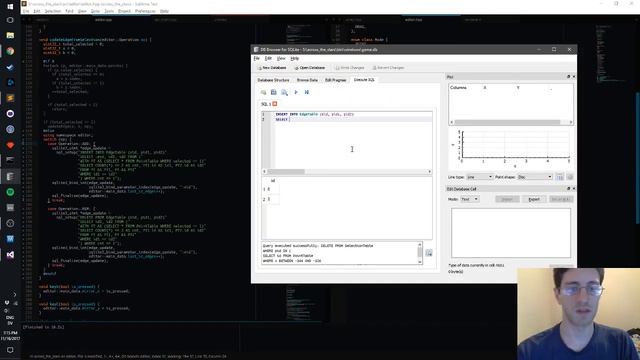The height and width of the screenshot is (360, 640).
Task: Open the Edit menu in DB Browser
Action: 268,58
